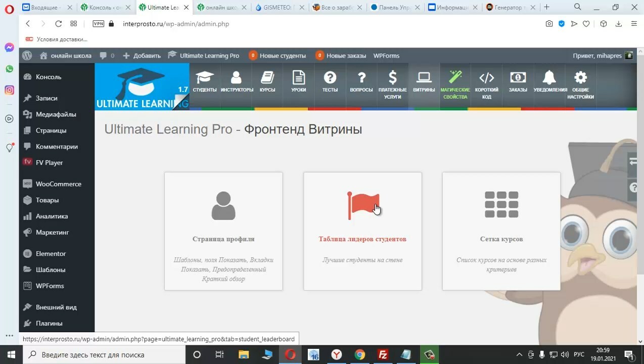Click the WordPress logo in admin bar
Screen dimensions: 644x364
click(x=27, y=56)
